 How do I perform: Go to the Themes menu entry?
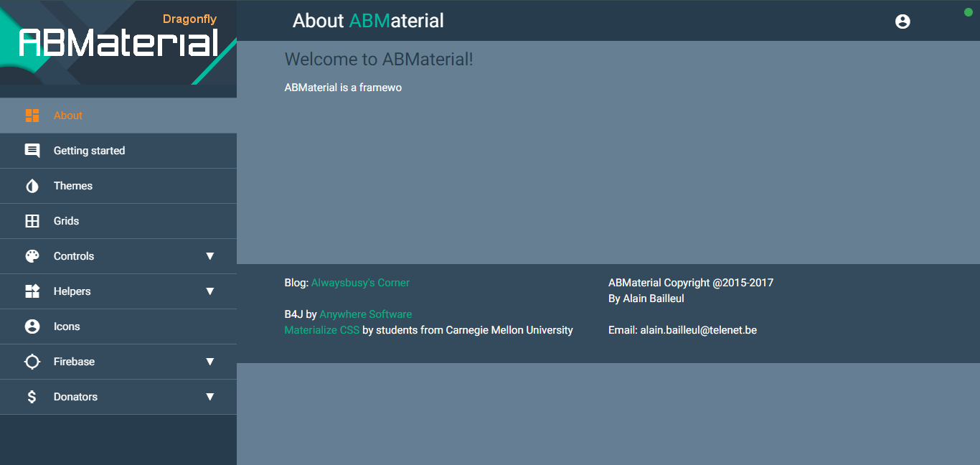coord(118,186)
